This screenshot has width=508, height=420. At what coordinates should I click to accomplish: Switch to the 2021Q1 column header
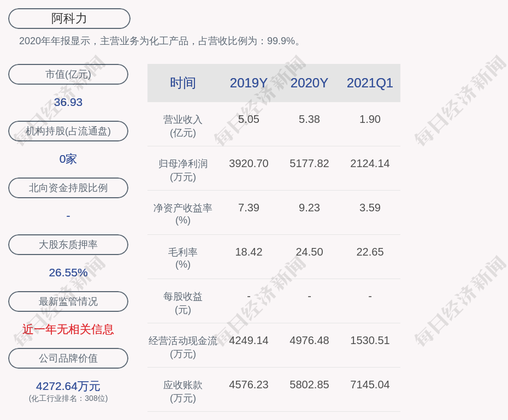click(370, 83)
